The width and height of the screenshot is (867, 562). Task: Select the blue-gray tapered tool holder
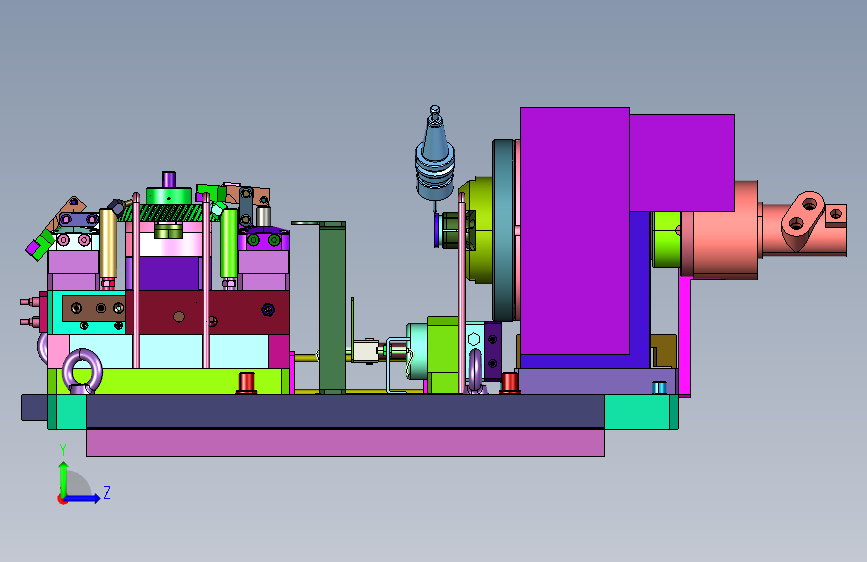[435, 155]
